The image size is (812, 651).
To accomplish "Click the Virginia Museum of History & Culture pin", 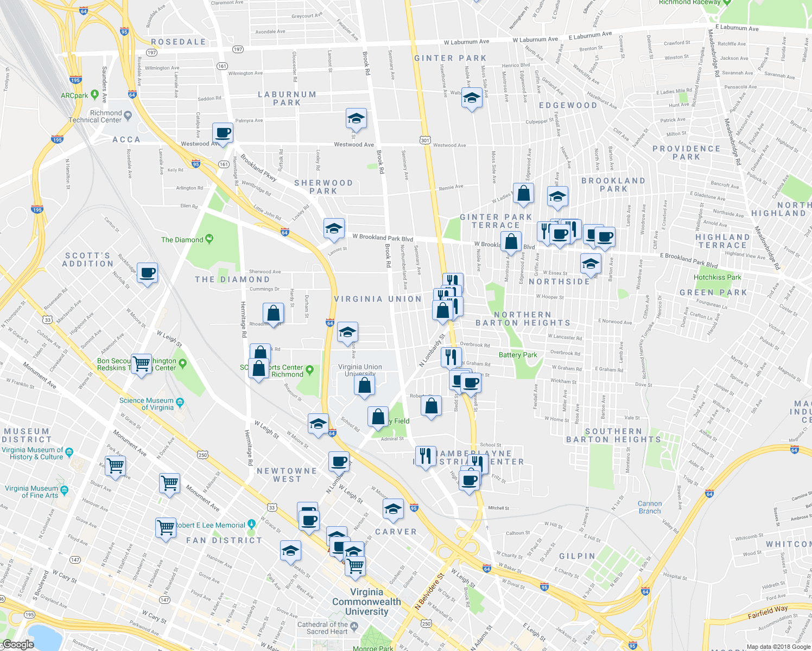I will coord(68,451).
